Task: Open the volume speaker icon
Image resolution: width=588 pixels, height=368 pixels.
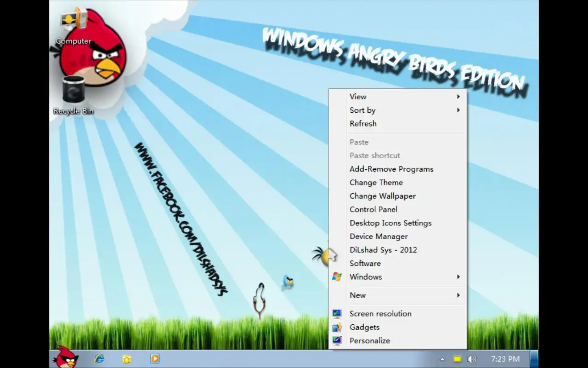Action: pyautogui.click(x=472, y=359)
